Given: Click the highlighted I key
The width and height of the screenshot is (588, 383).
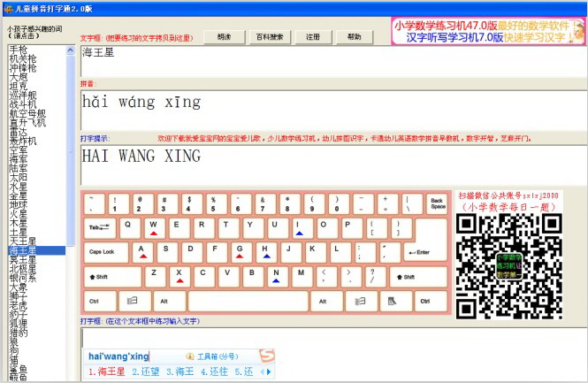Looking at the screenshot, I should pyautogui.click(x=302, y=227).
